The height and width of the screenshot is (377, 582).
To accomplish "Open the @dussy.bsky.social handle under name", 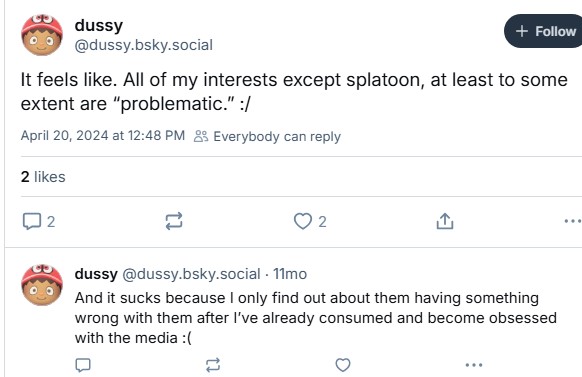I will pyautogui.click(x=144, y=45).
